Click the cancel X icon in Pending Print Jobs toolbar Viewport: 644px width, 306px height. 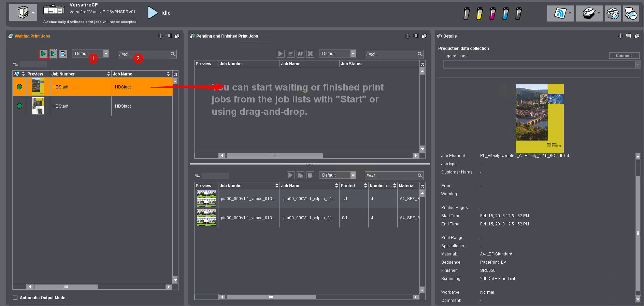[310, 54]
